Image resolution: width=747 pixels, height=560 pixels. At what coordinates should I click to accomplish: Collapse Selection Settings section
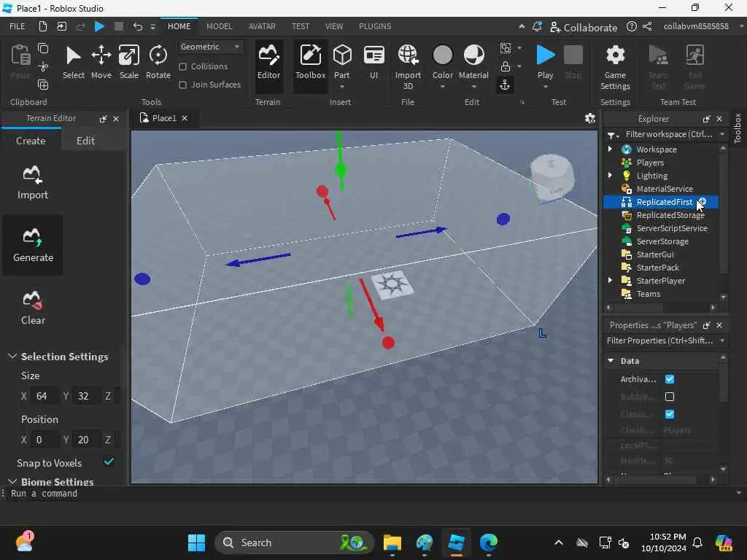12,356
